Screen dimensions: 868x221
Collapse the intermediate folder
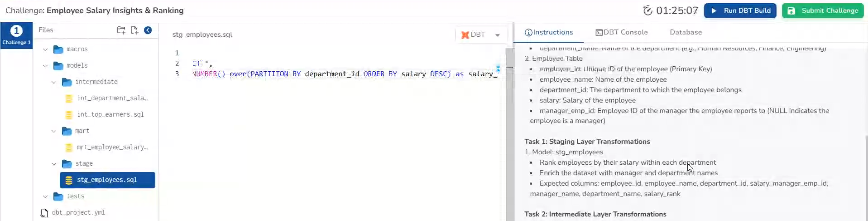click(54, 82)
